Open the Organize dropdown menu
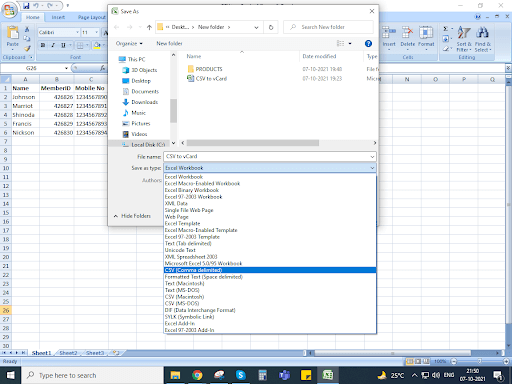This screenshot has width=512, height=384. coord(129,43)
